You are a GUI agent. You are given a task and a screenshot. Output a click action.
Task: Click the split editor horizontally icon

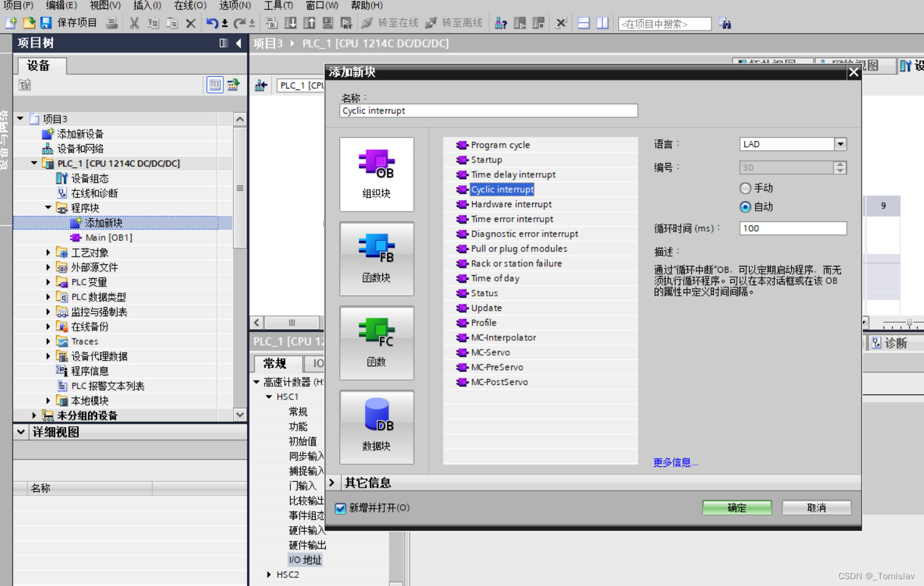[583, 23]
